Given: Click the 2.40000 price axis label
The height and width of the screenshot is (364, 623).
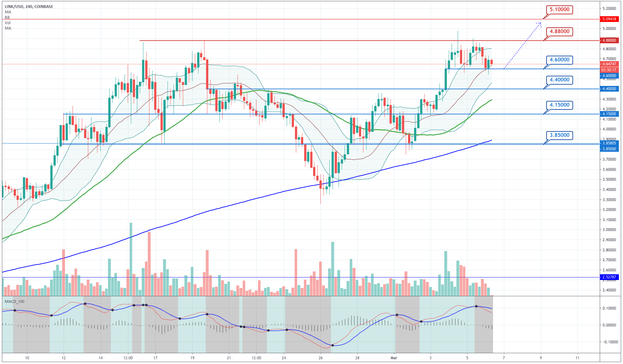Looking at the screenshot, I should [609, 290].
